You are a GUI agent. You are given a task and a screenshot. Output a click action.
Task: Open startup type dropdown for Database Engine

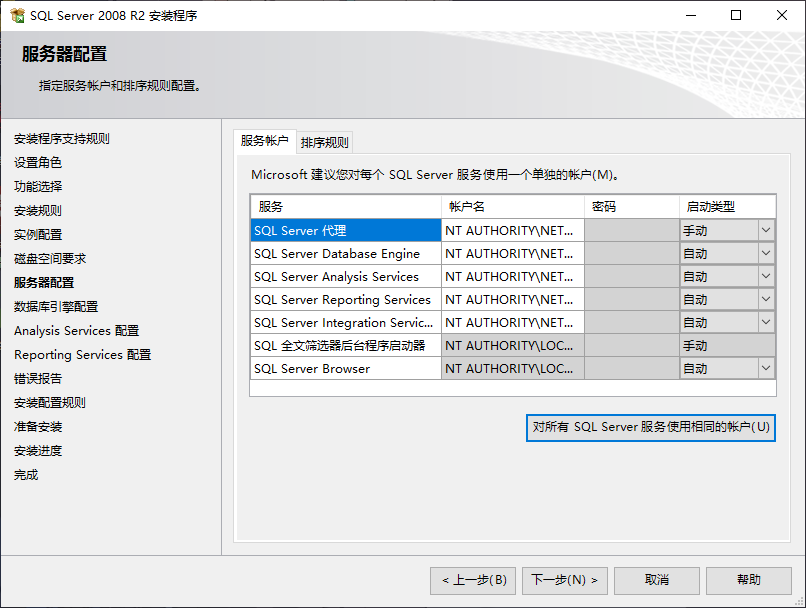766,253
